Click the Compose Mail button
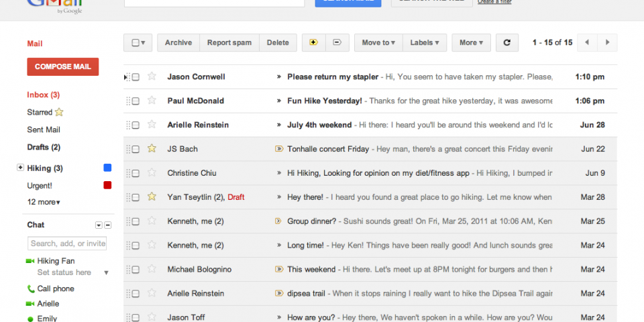The width and height of the screenshot is (644, 322). tap(63, 67)
